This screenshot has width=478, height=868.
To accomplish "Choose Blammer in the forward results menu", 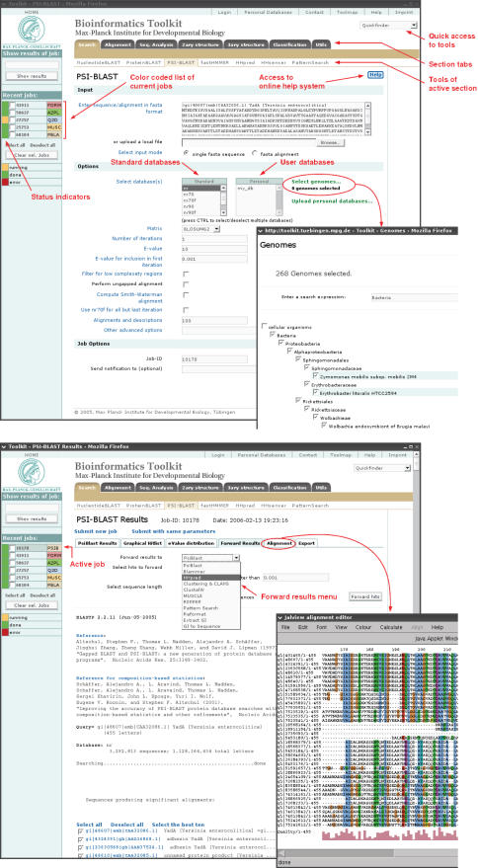I will pos(210,571).
